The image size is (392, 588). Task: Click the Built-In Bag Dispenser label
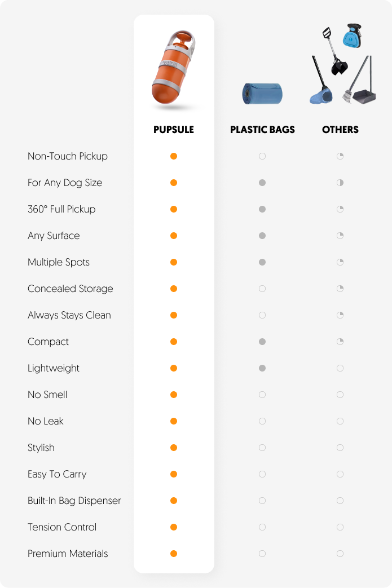pyautogui.click(x=74, y=501)
